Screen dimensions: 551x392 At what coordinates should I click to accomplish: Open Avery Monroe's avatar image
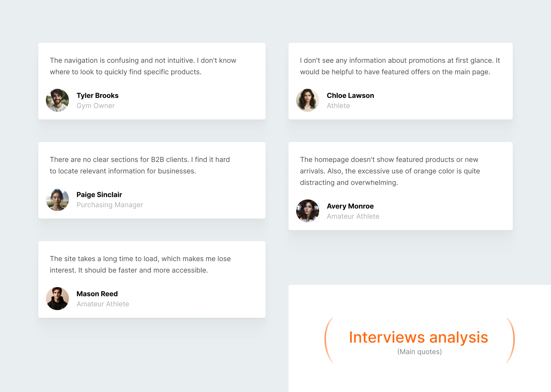click(x=308, y=211)
